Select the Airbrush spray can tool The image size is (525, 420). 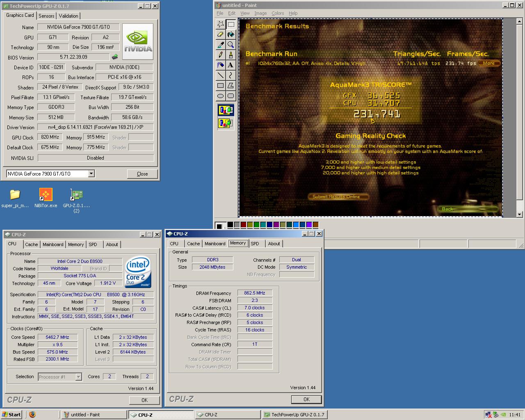(220, 65)
